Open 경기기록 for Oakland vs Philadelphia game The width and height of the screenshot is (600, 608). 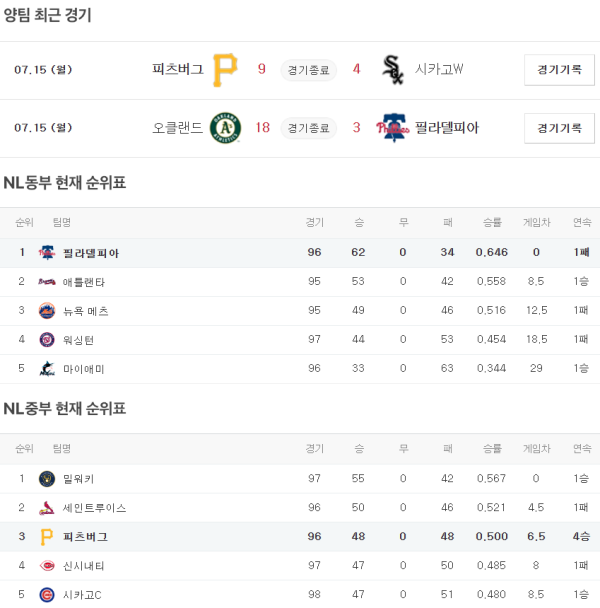coord(552,128)
